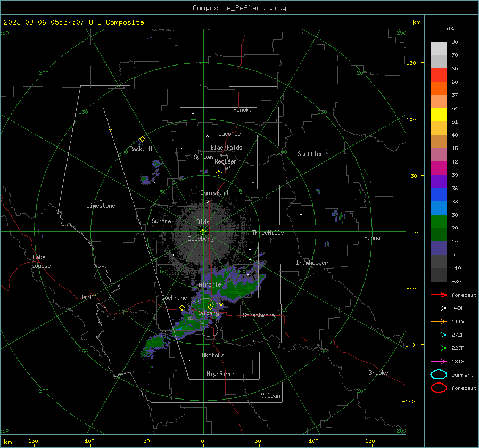Click the Stettler town label
Screen dimensions: 479x448
pos(310,154)
